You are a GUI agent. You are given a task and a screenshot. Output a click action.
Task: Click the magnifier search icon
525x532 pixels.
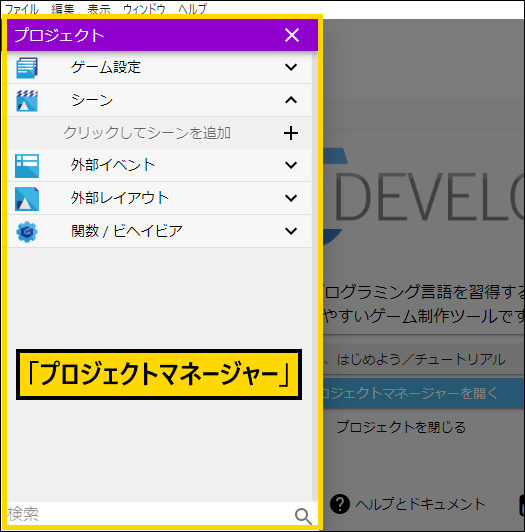pos(303,516)
